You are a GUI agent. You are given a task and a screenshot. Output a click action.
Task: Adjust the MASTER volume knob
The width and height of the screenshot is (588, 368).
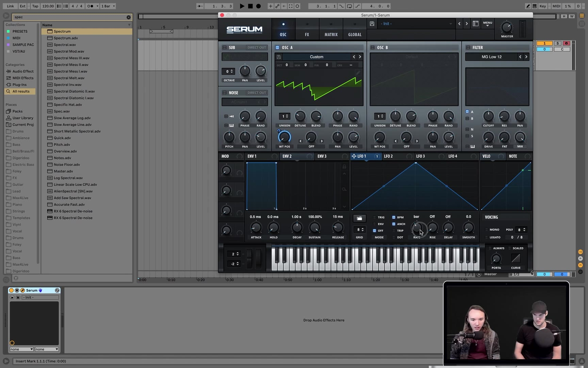click(x=507, y=27)
